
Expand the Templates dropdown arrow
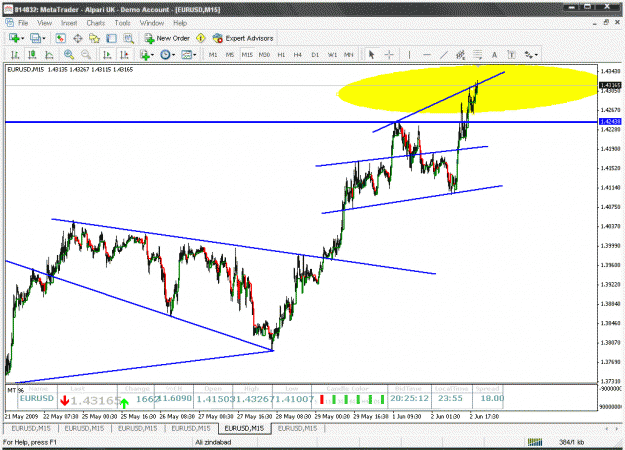pyautogui.click(x=195, y=55)
